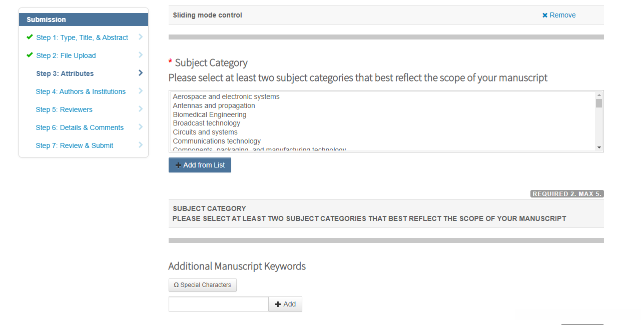Viewport: 644px width, 325px height.
Task: Click the chevron arrow on Step 5: Reviewers
Action: click(141, 109)
